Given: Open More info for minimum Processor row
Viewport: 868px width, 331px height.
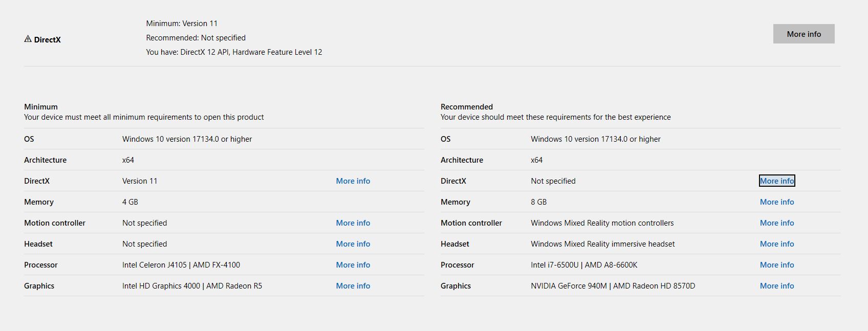Looking at the screenshot, I should tap(353, 265).
